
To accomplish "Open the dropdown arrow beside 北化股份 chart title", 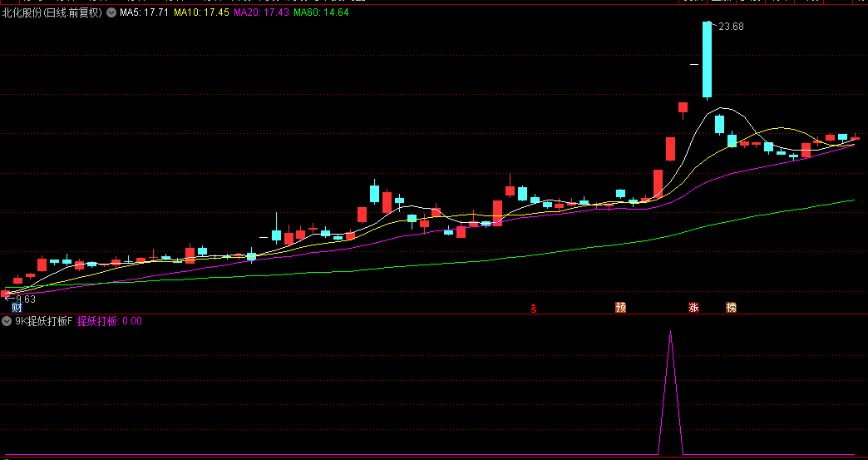I will 111,12.
